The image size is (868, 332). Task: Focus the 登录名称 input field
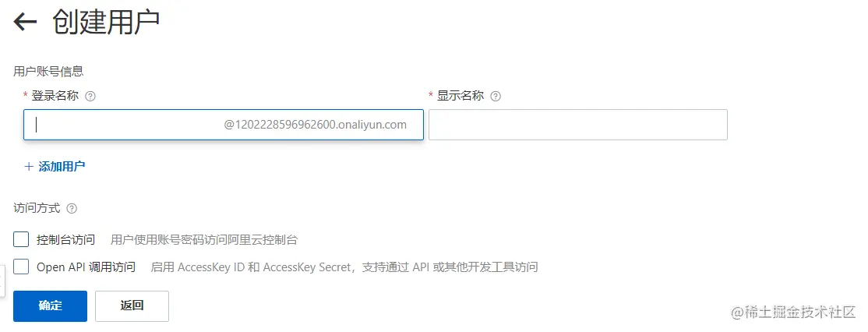pos(224,125)
